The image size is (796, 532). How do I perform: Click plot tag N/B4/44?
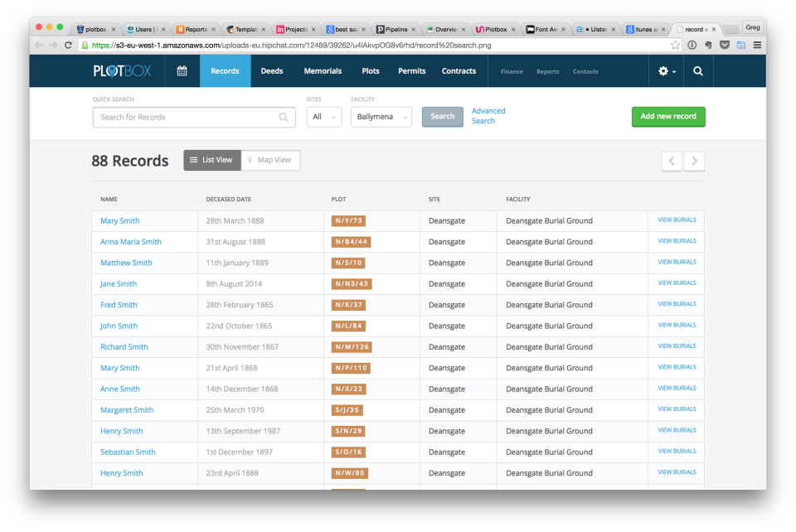pos(351,242)
